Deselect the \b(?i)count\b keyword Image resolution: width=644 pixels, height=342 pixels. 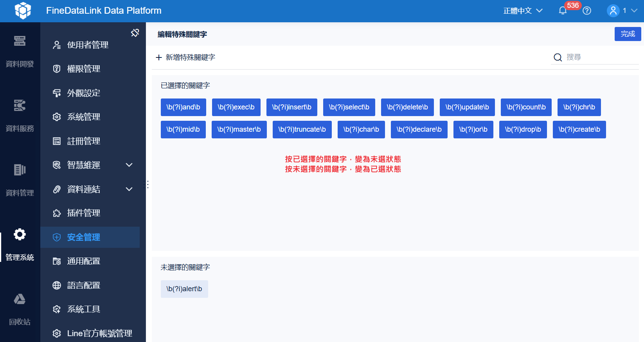point(526,107)
